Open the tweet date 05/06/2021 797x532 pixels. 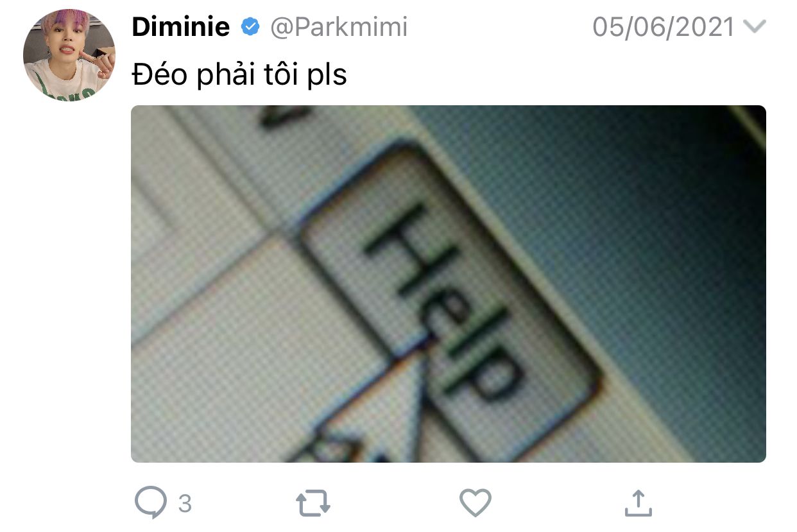point(664,27)
